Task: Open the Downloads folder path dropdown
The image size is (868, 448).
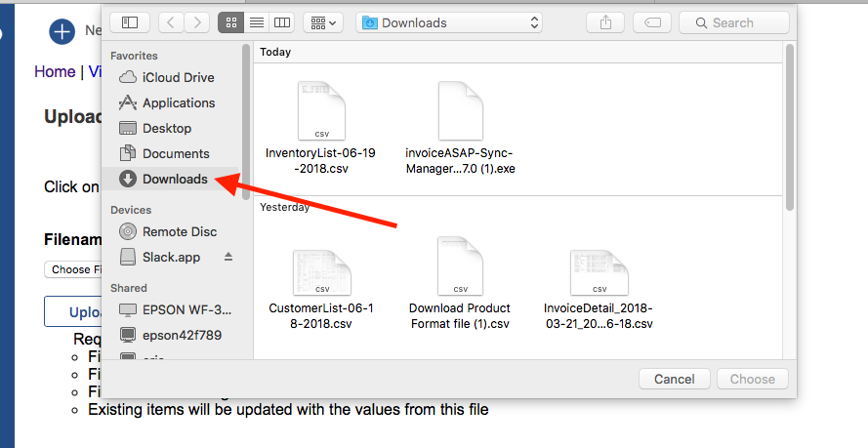Action: 448,22
